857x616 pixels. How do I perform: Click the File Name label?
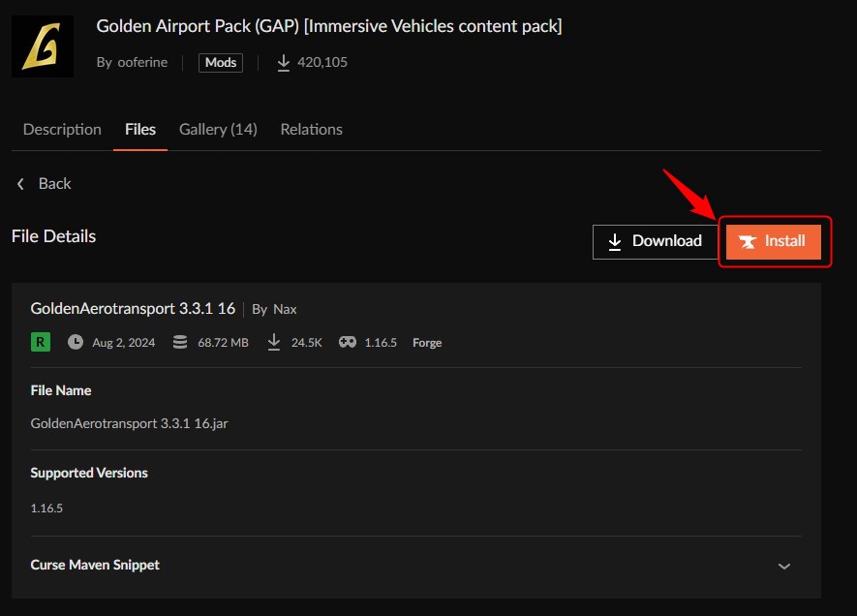point(61,390)
